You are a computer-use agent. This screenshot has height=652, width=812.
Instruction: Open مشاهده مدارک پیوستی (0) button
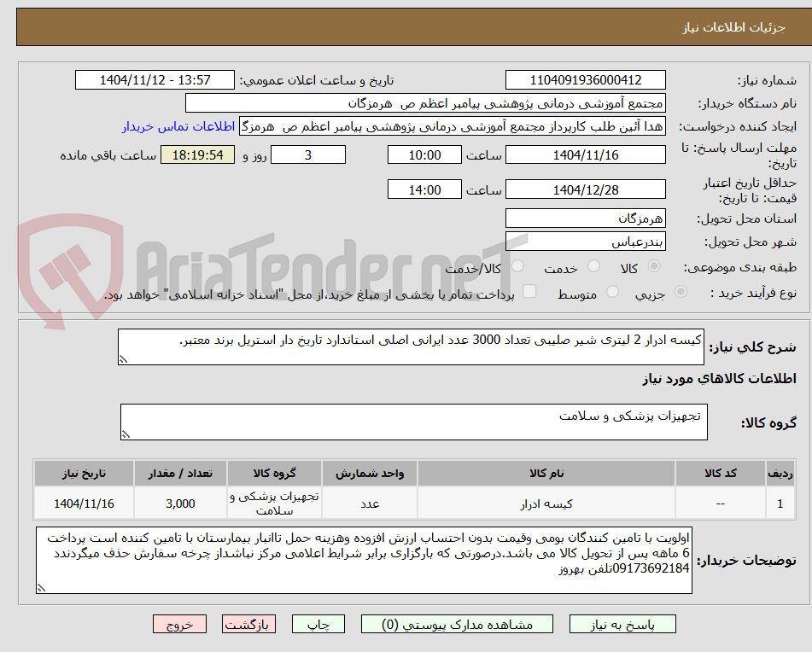click(x=457, y=624)
